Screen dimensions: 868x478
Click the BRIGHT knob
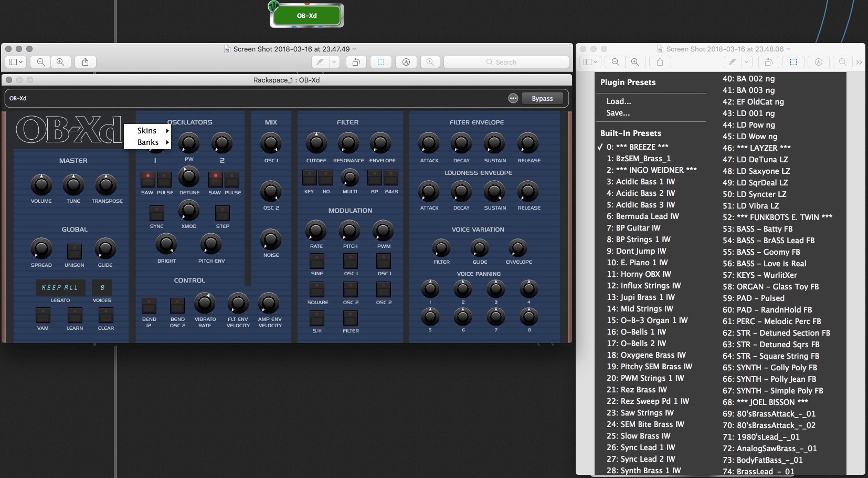166,244
